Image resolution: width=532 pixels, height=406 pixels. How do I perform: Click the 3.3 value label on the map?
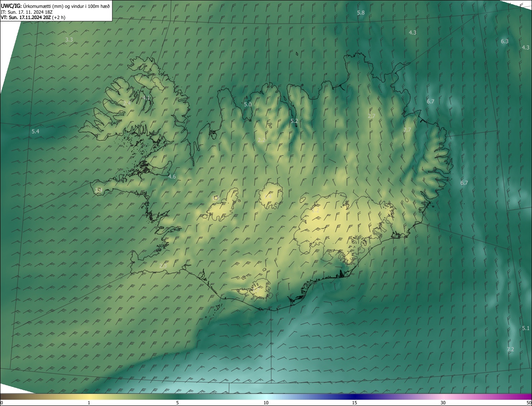click(69, 40)
